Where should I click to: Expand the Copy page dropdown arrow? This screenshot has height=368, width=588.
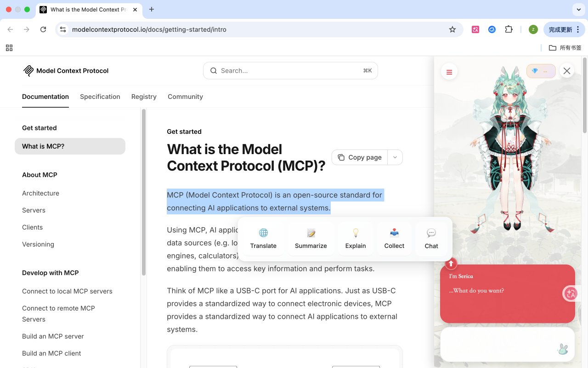tap(395, 157)
